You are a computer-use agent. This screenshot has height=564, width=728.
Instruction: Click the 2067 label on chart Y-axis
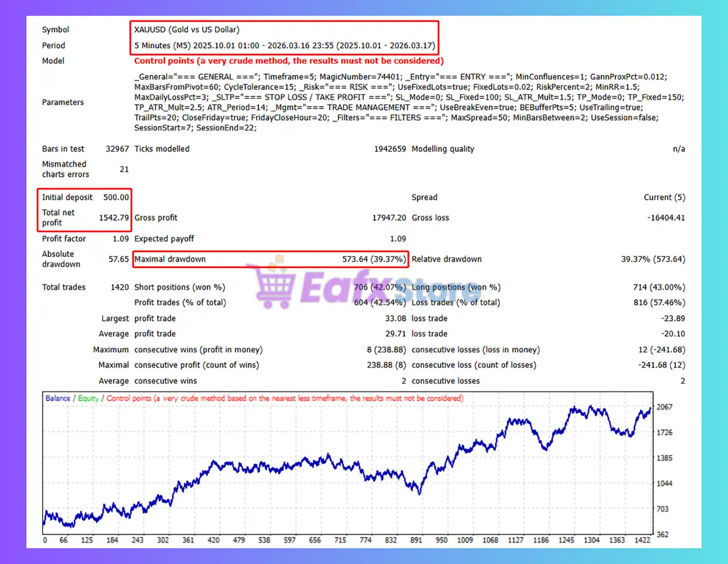[664, 407]
